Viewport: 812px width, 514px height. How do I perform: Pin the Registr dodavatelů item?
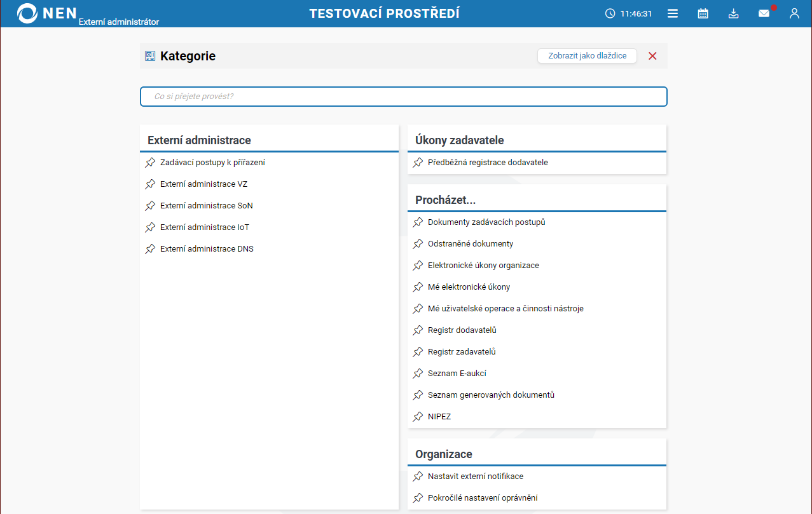click(x=418, y=330)
